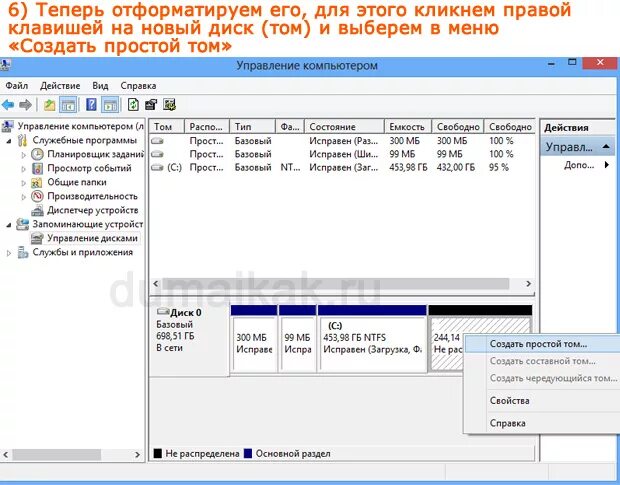620x485 pixels.
Task: Open the Вид menu
Action: 100,86
